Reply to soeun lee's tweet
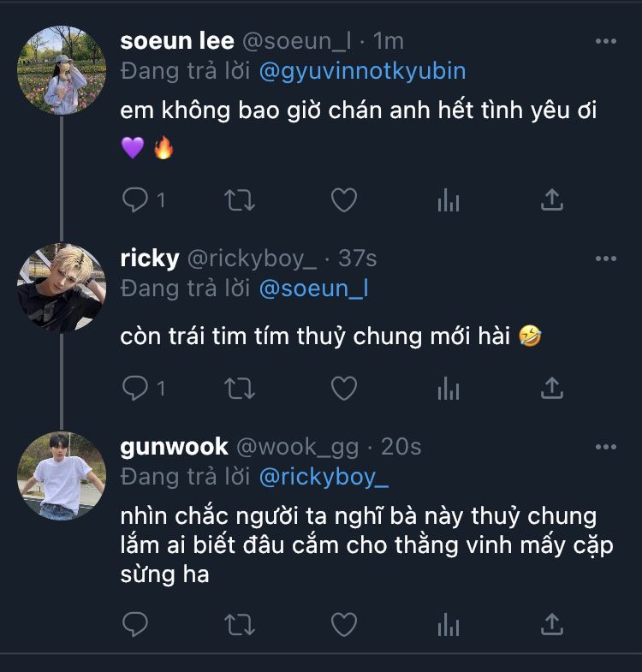The image size is (642, 672). point(135,200)
